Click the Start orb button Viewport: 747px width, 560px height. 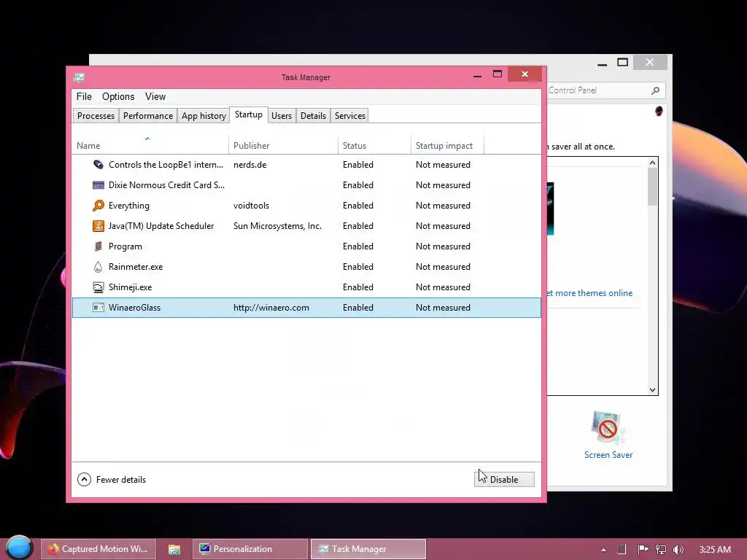click(19, 548)
